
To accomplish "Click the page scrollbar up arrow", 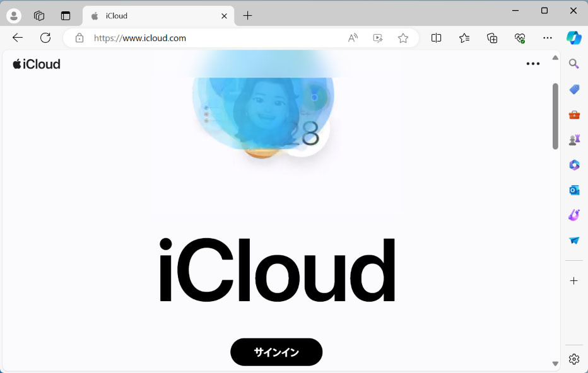I will [x=555, y=58].
